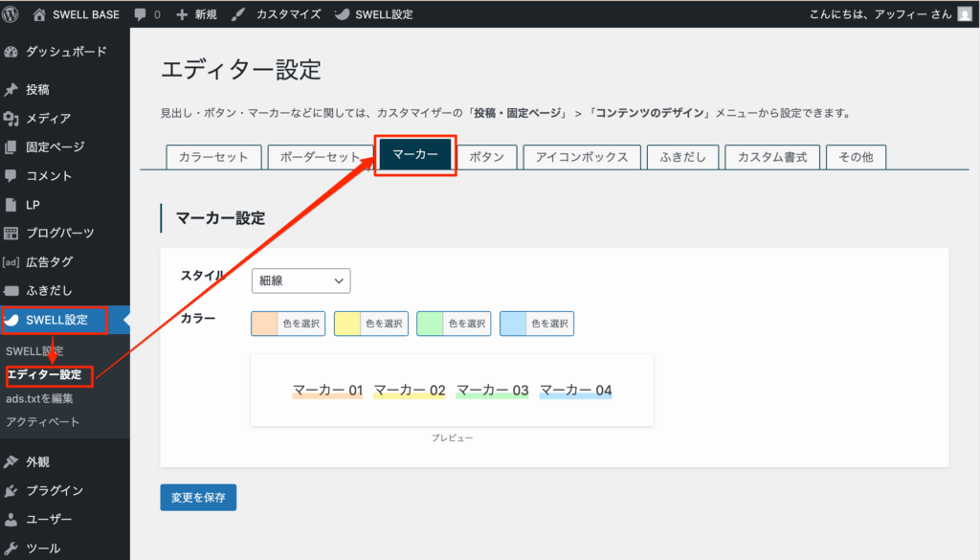Open the スタイル dropdown showing 細線
The width and height of the screenshot is (980, 560).
tap(301, 280)
